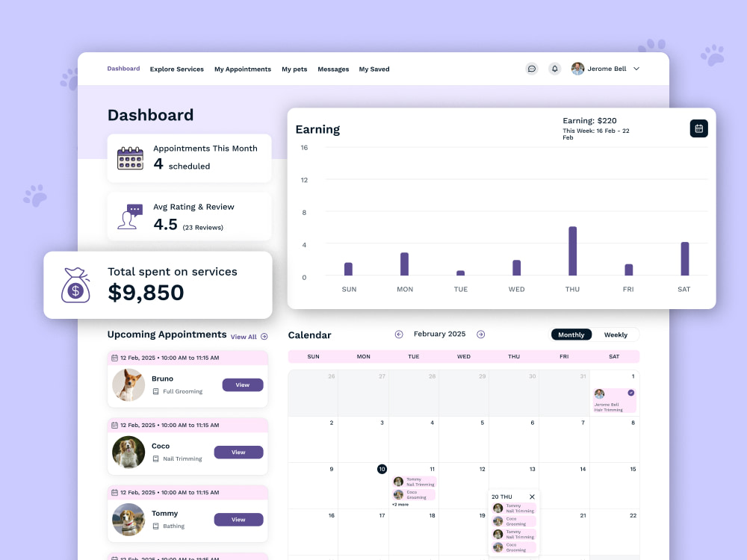Select February 14 in the calendar

[x=564, y=485]
